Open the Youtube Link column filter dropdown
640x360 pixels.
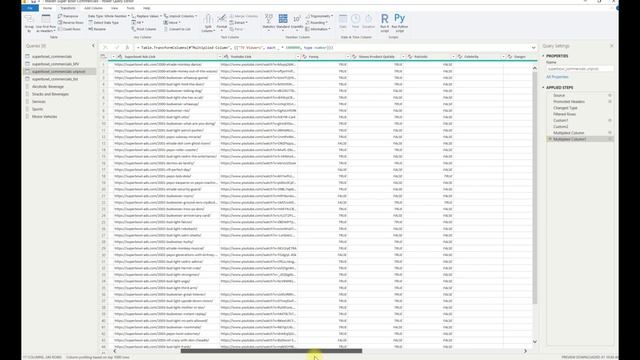click(x=298, y=56)
